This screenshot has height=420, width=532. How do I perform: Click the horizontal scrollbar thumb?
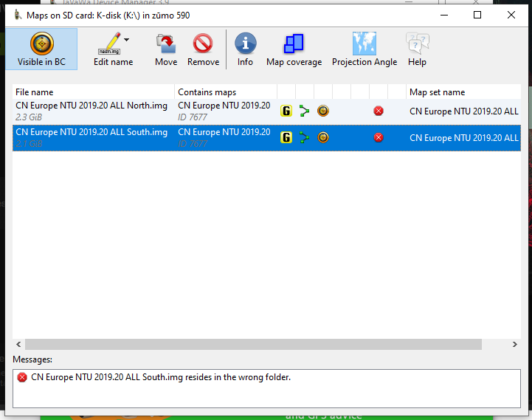coord(253,344)
